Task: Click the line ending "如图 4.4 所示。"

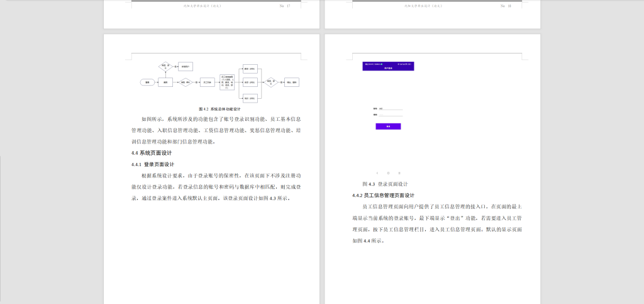Action: pyautogui.click(x=369, y=241)
